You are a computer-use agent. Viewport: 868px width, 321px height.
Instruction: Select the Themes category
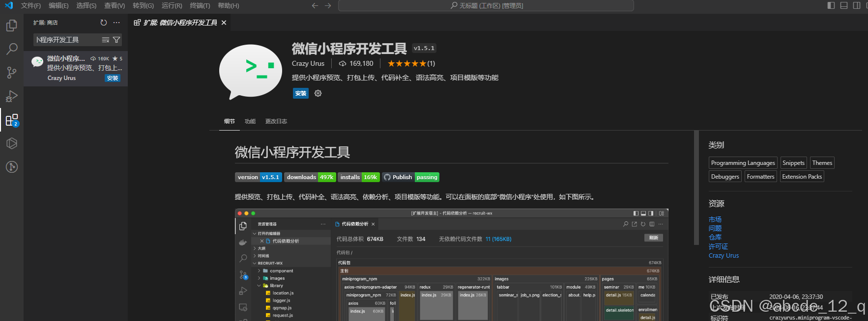tap(822, 163)
